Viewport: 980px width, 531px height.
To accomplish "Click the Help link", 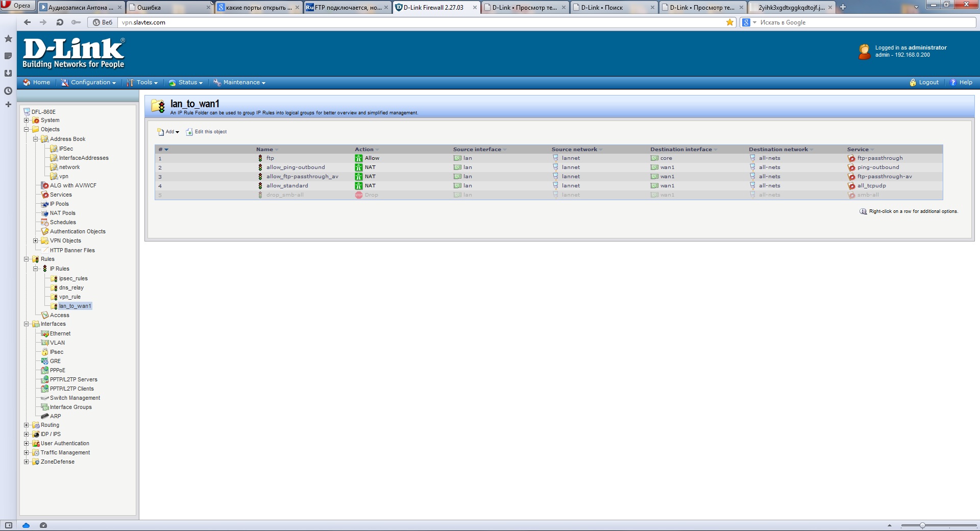I will 961,82.
